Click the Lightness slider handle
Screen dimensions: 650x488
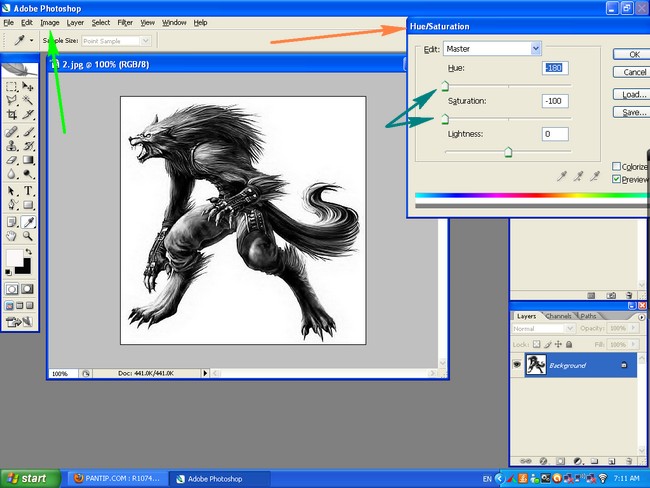click(508, 152)
